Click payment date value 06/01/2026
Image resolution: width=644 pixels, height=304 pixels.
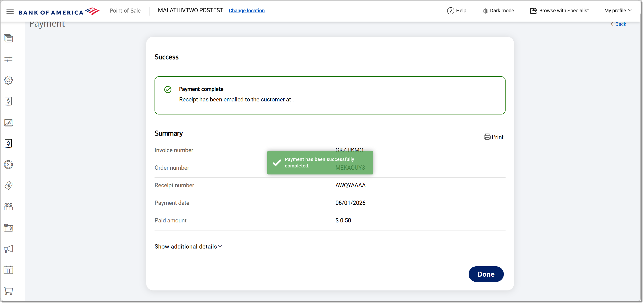pos(350,203)
